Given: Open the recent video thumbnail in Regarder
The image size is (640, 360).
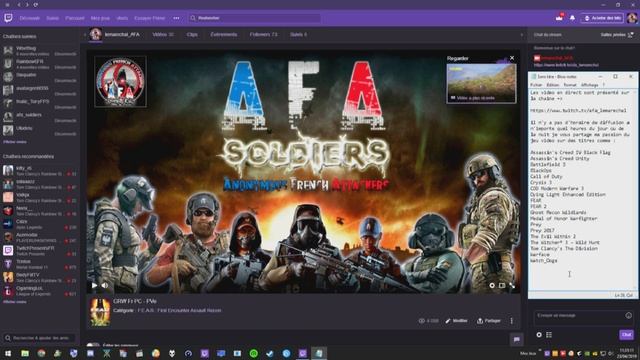Looking at the screenshot, I should pos(481,83).
